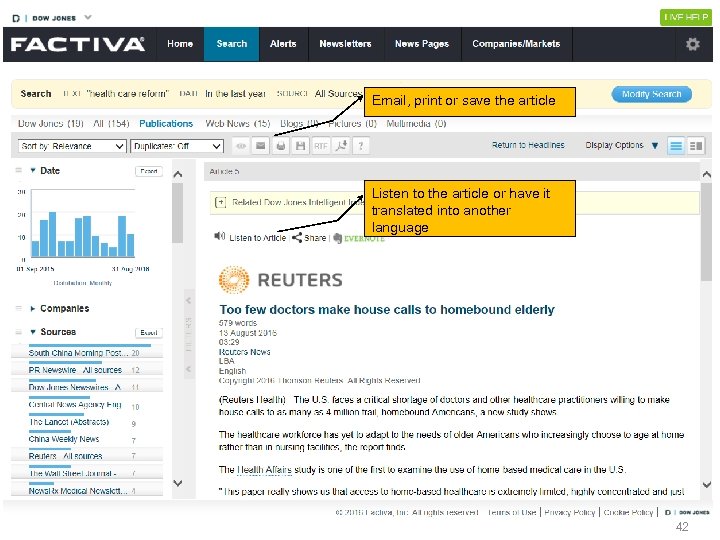Image resolution: width=720 pixels, height=540 pixels.
Task: Open the Alerts tab
Action: pyautogui.click(x=283, y=44)
